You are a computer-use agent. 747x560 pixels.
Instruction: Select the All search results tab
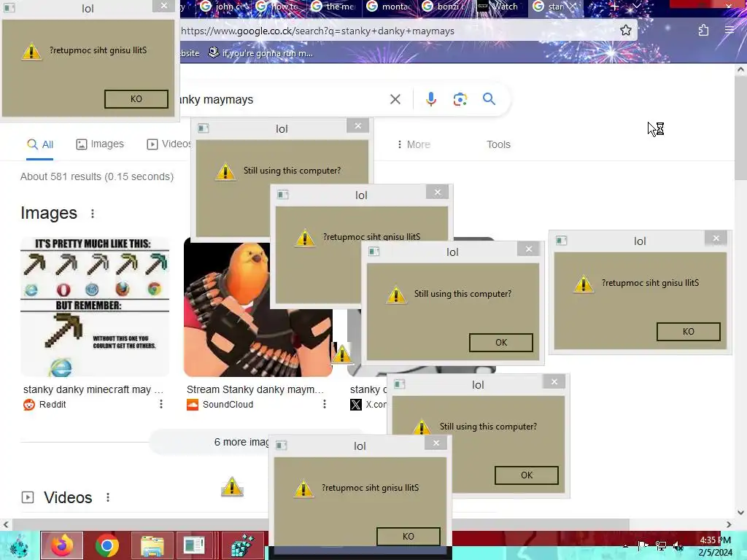click(x=40, y=144)
